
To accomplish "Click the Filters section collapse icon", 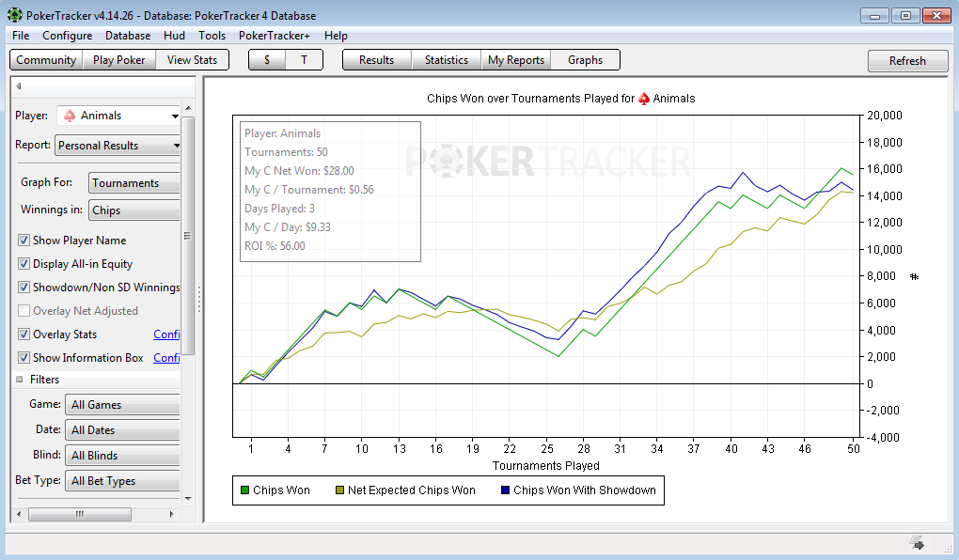I will coord(20,380).
